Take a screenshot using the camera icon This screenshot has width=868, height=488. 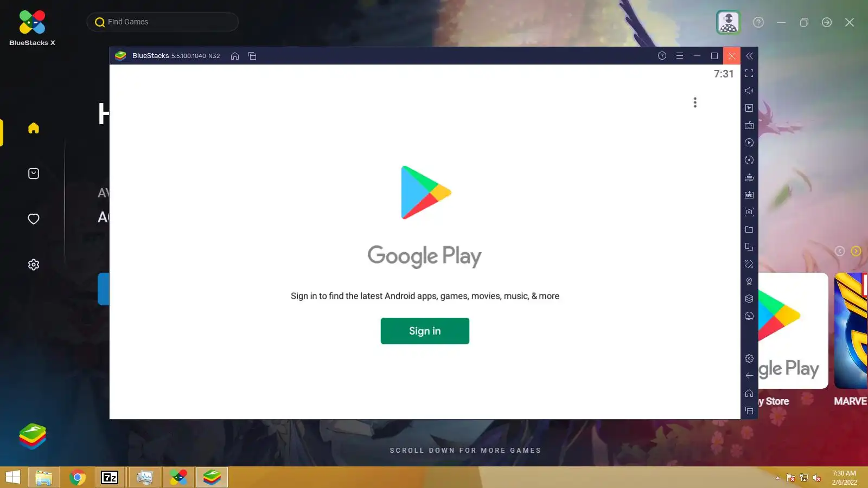point(749,212)
